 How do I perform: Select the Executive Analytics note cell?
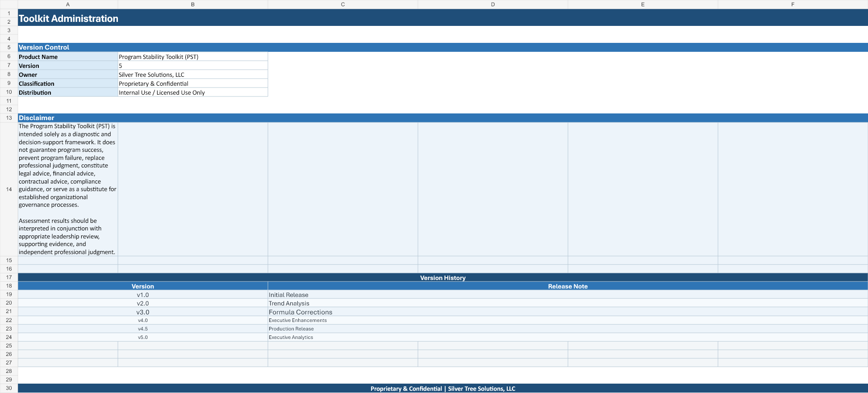click(x=568, y=337)
